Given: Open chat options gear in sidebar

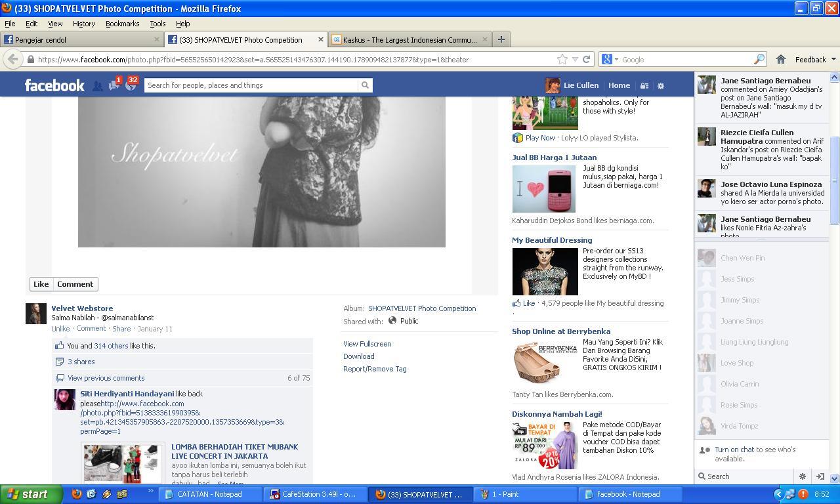Looking at the screenshot, I should click(x=802, y=476).
